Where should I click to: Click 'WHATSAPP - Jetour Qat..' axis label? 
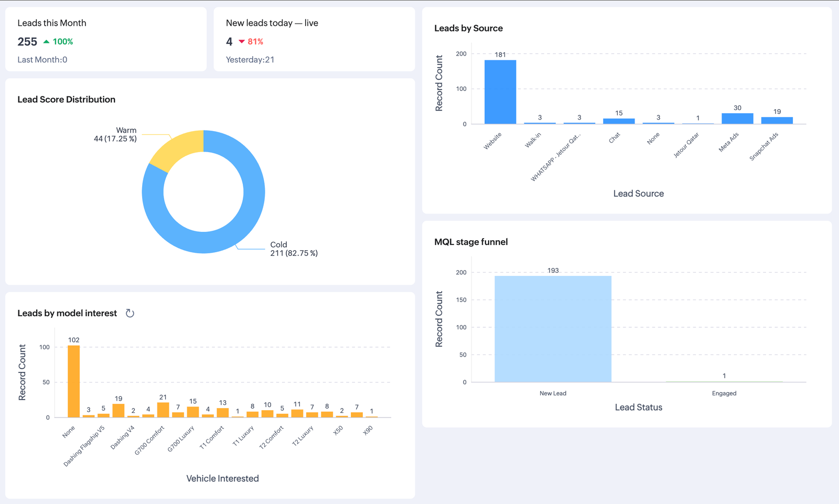point(556,157)
